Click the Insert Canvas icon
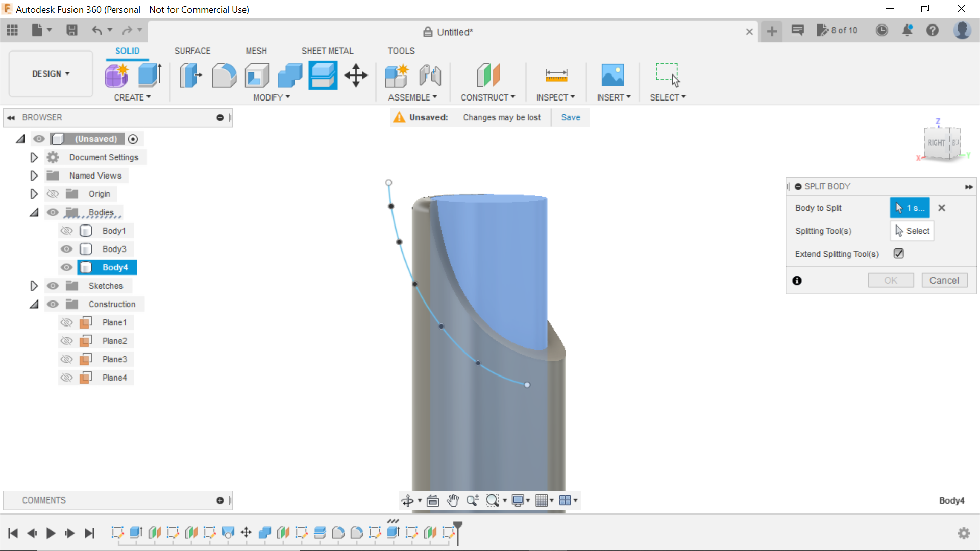 (x=613, y=76)
